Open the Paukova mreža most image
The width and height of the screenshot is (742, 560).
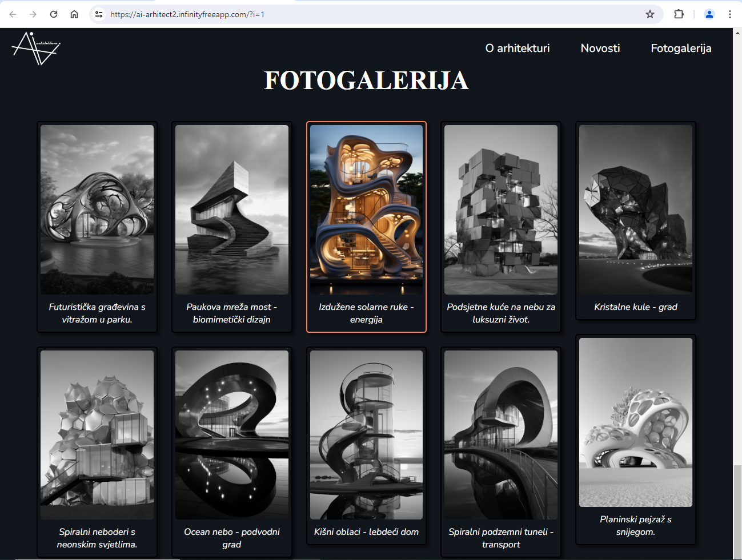click(231, 210)
